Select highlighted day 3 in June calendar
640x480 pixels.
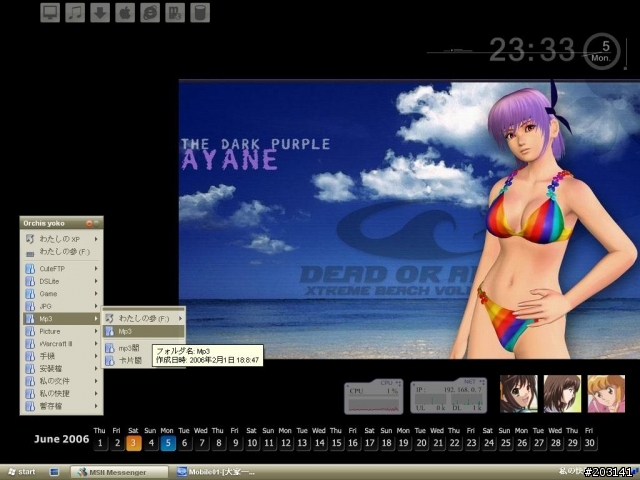click(133, 443)
